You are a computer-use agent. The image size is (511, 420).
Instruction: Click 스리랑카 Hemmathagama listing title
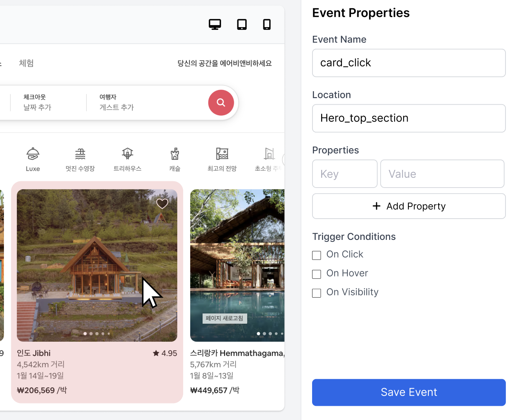coord(237,353)
